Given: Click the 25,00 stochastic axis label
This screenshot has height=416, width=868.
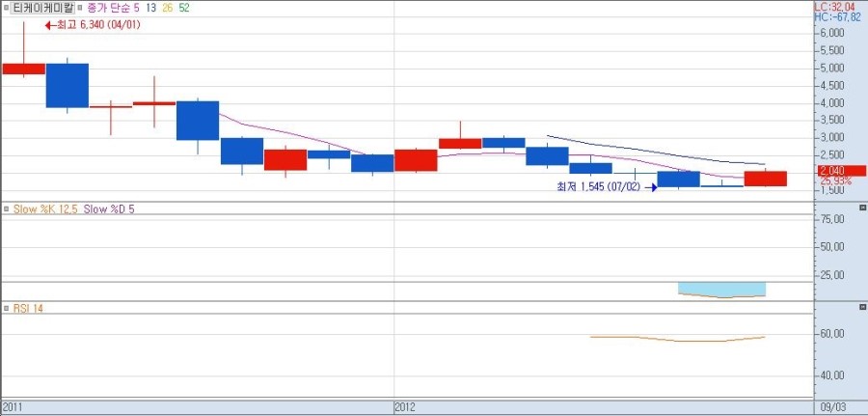Looking at the screenshot, I should click(832, 275).
